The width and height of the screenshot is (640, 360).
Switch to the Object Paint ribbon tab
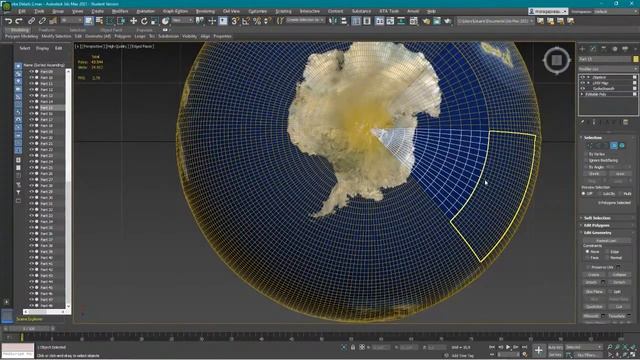coord(111,30)
